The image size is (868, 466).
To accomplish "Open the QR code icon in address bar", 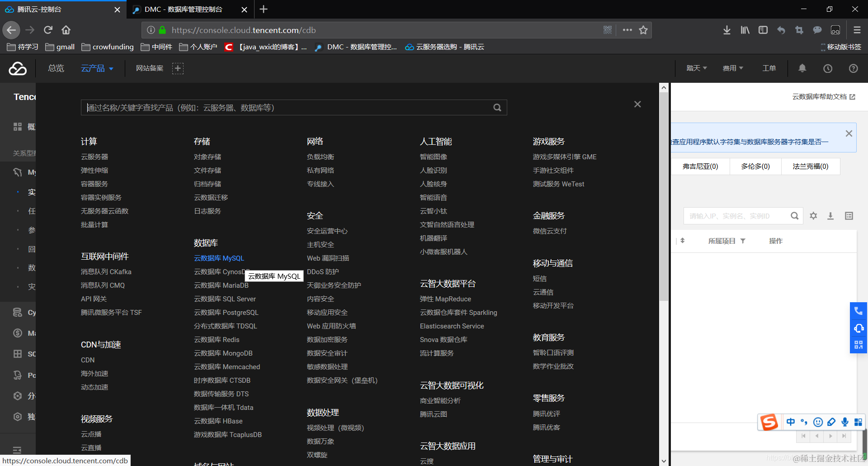I will [x=608, y=30].
